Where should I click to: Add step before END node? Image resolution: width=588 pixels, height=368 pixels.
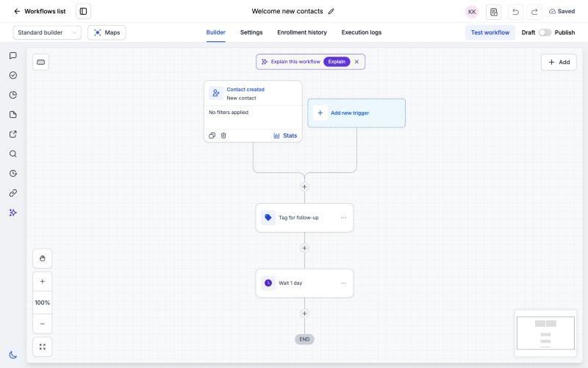pyautogui.click(x=304, y=314)
